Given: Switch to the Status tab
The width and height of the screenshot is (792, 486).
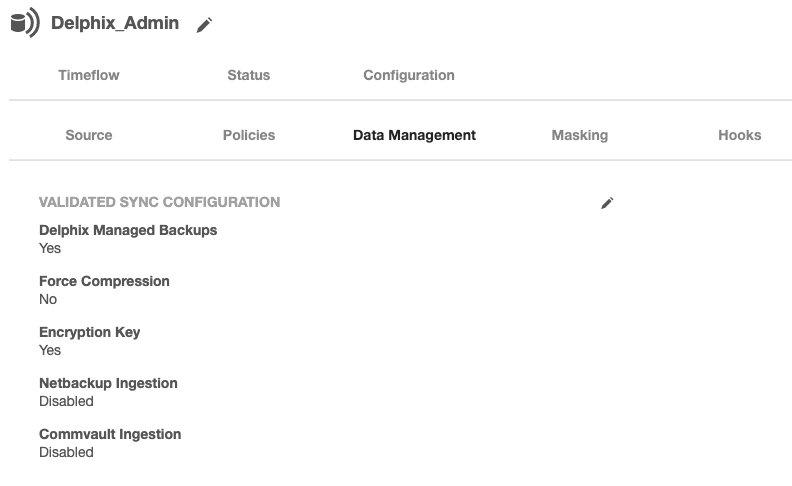Looking at the screenshot, I should (248, 75).
